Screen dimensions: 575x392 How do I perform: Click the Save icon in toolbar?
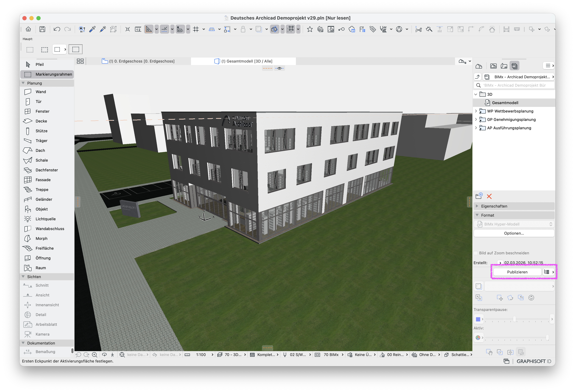tap(42, 29)
